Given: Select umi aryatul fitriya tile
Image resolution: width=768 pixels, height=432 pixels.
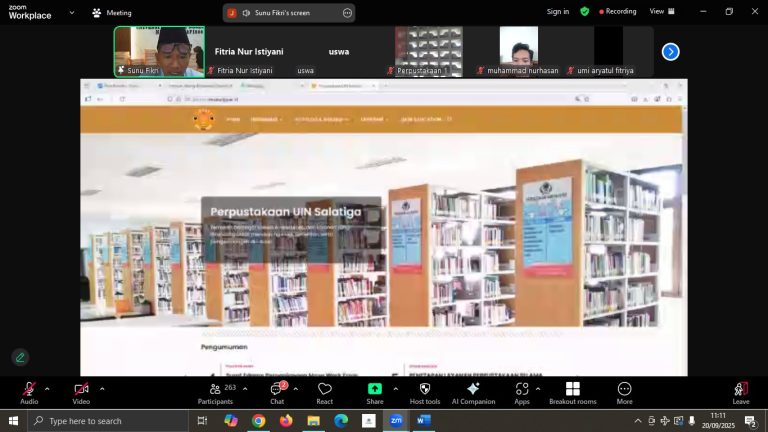Looking at the screenshot, I should click(x=609, y=51).
